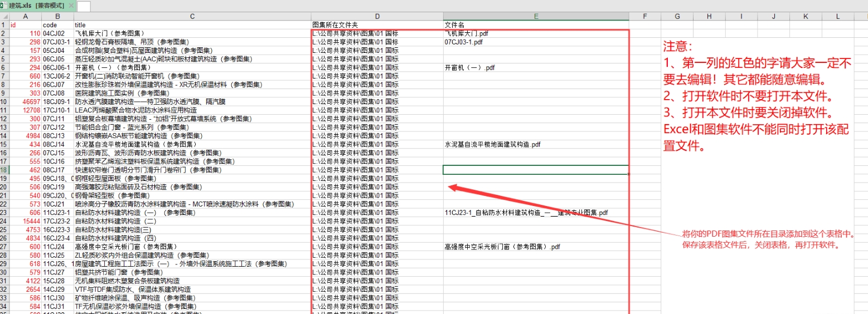The width and height of the screenshot is (868, 314).
Task: Select row 27 header
Action: point(4,247)
